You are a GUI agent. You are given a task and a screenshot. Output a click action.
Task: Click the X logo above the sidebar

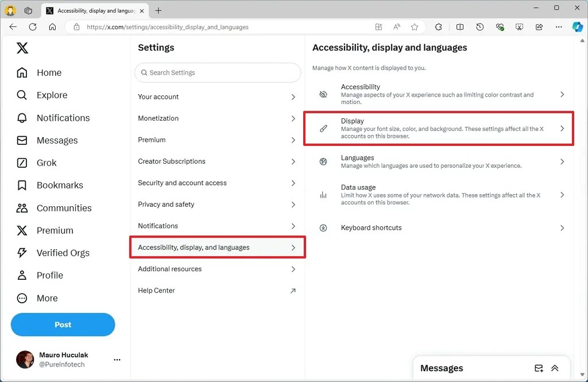(22, 48)
